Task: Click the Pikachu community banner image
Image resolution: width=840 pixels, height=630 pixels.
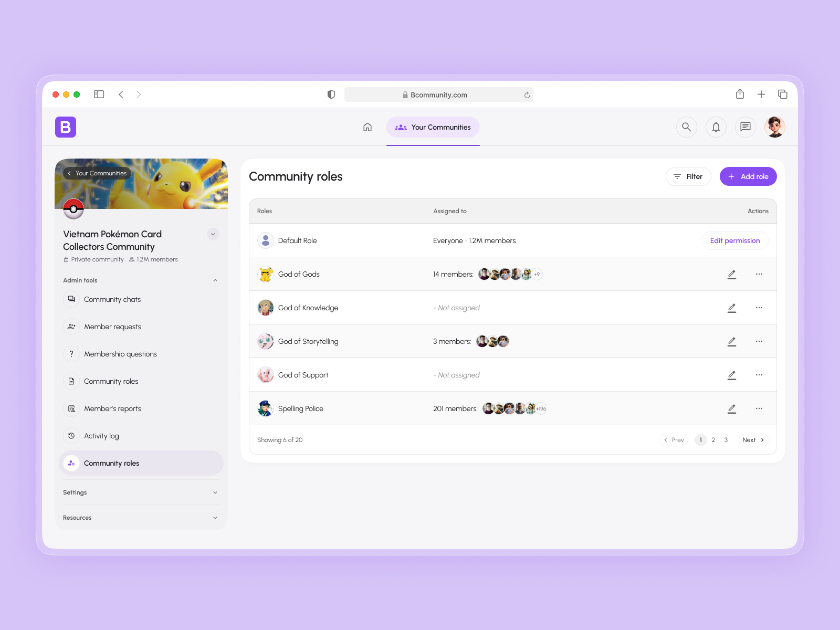Action: 141,184
